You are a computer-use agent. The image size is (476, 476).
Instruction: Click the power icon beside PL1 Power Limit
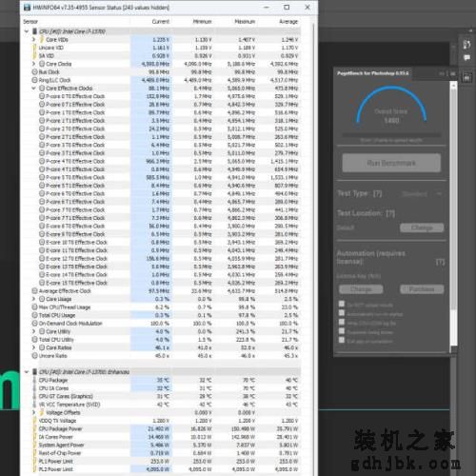(34, 461)
